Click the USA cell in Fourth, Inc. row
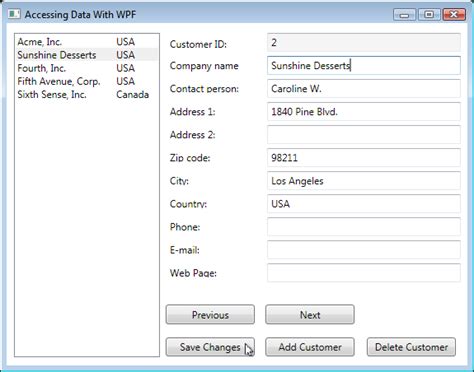 [125, 68]
